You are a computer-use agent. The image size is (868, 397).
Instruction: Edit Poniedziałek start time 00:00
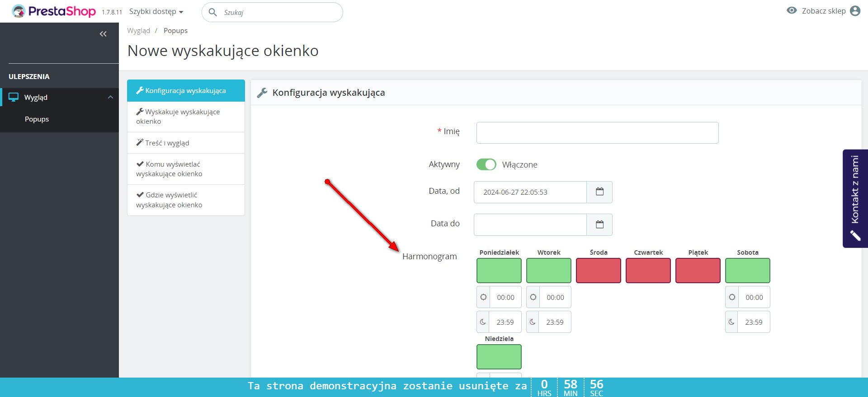[505, 297]
